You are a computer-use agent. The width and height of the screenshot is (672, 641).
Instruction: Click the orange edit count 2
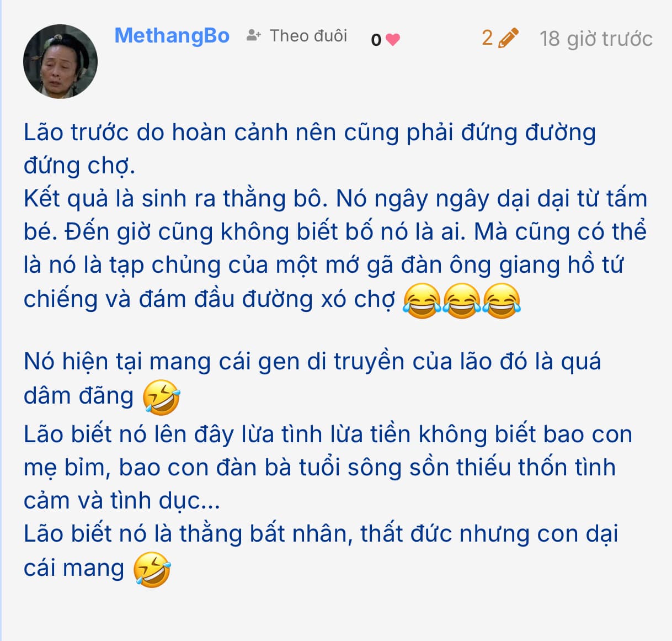coord(487,38)
